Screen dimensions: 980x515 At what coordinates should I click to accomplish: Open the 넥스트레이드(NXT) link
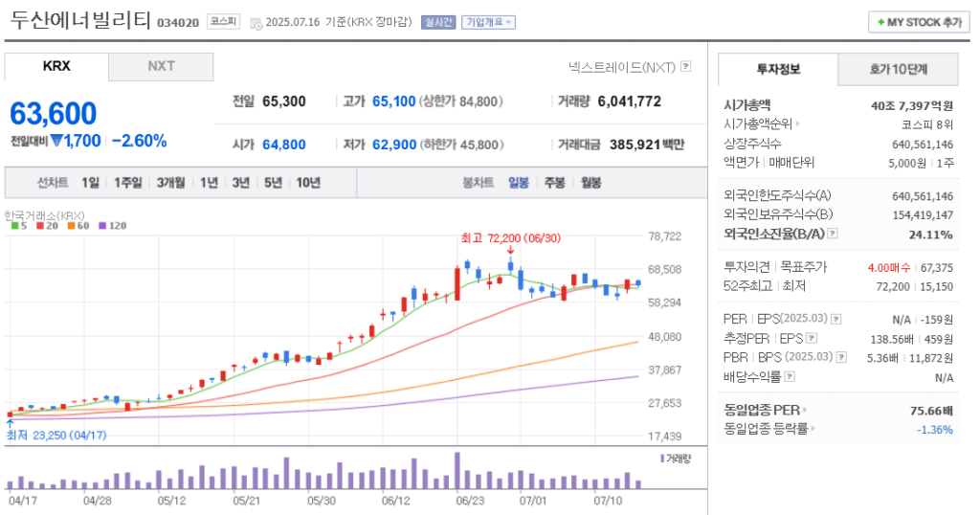[x=622, y=66]
